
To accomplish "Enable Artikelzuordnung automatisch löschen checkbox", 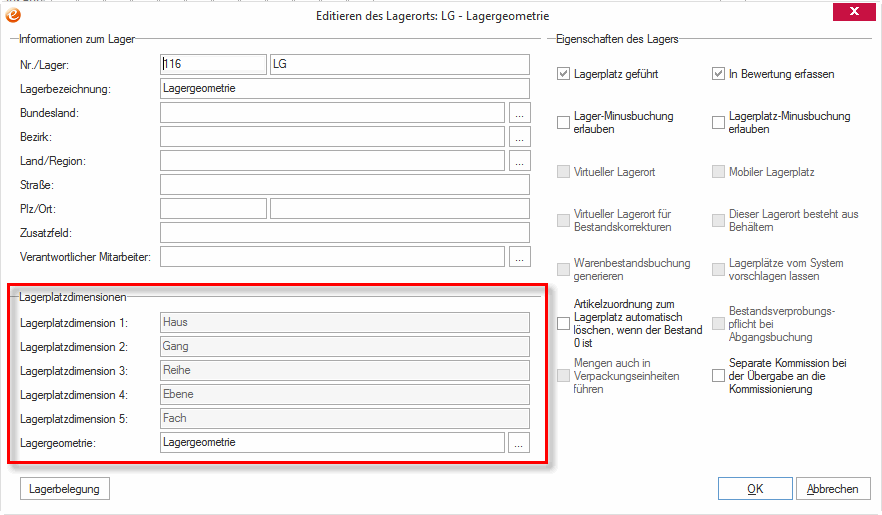I will tap(563, 323).
